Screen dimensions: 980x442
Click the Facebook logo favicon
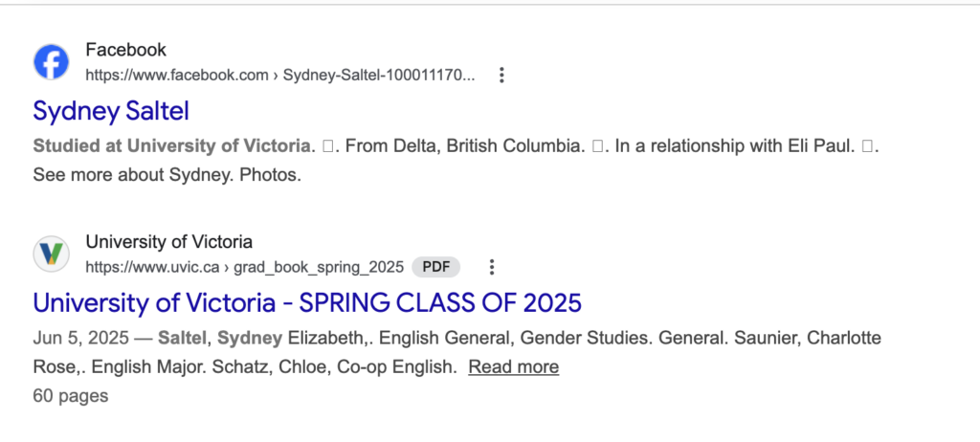51,62
